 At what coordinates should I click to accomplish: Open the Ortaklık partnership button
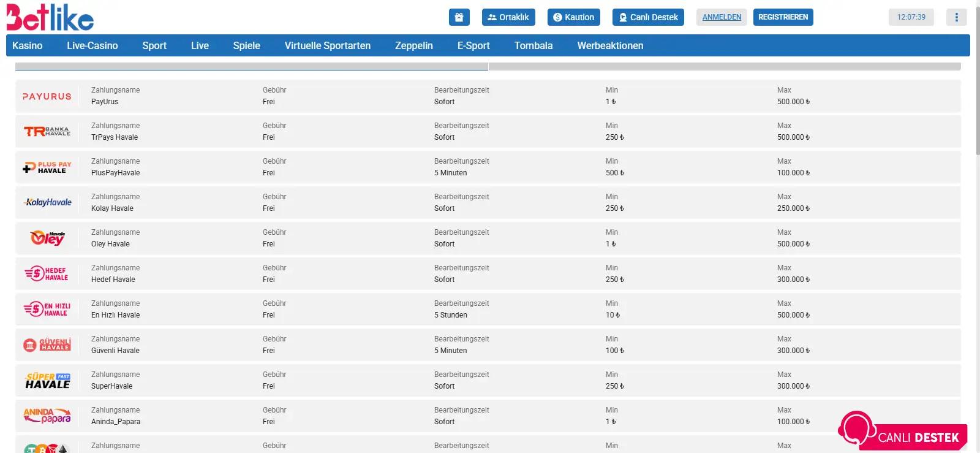coord(508,17)
